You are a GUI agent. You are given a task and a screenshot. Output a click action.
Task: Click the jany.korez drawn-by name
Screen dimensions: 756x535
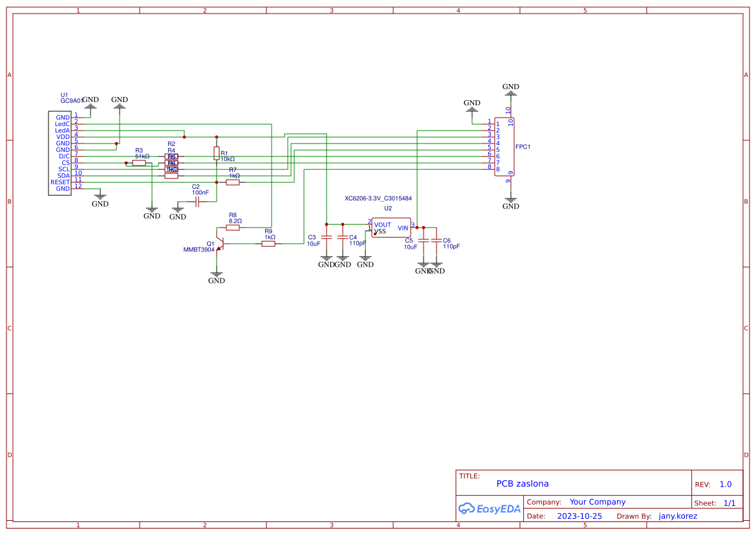click(678, 516)
